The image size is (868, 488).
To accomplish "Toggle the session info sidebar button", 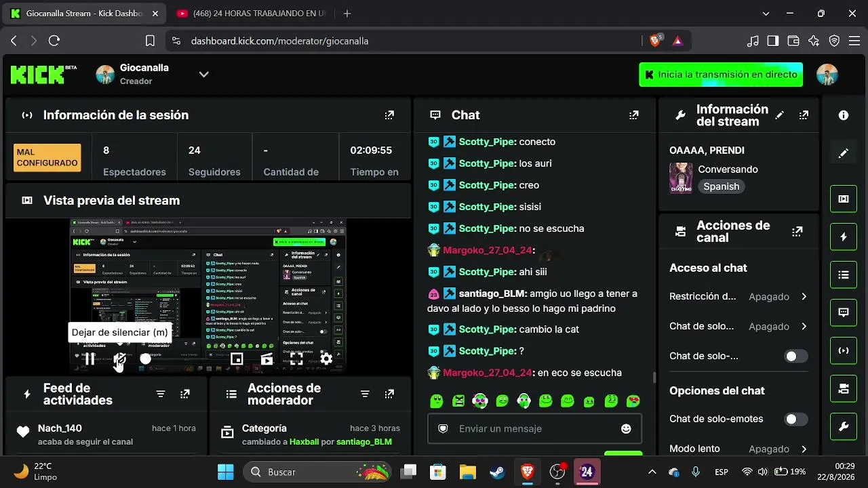I will coord(844,350).
